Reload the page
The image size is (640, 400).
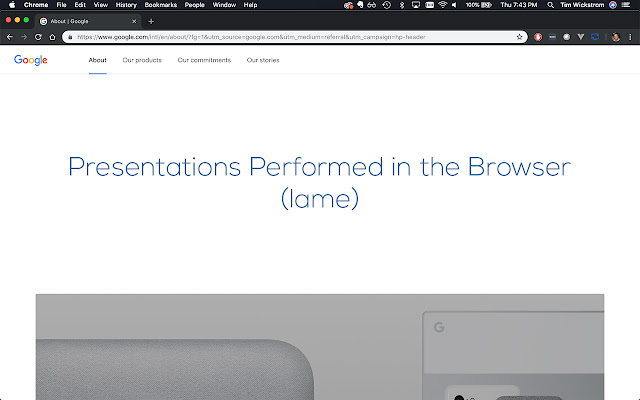[x=38, y=37]
